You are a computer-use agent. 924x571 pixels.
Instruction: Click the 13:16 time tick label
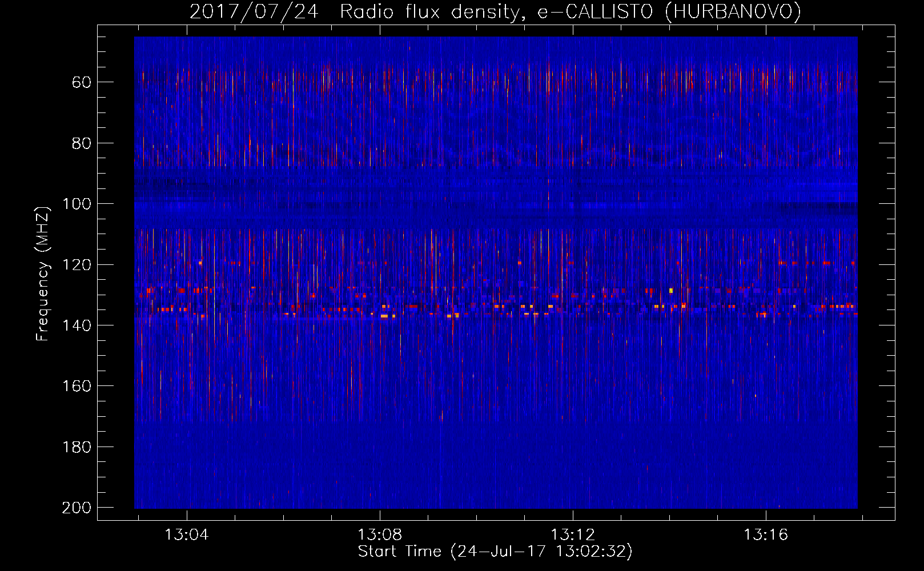[x=765, y=534]
